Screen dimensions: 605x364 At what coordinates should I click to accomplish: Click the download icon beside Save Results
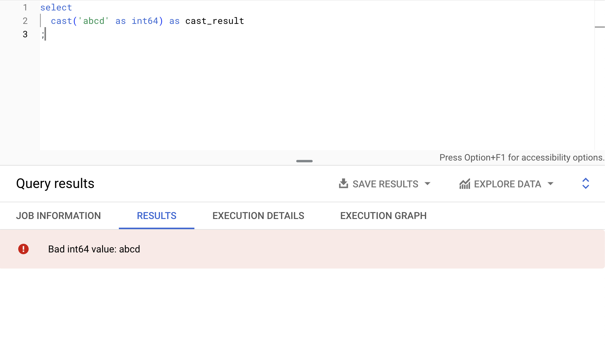coord(343,184)
